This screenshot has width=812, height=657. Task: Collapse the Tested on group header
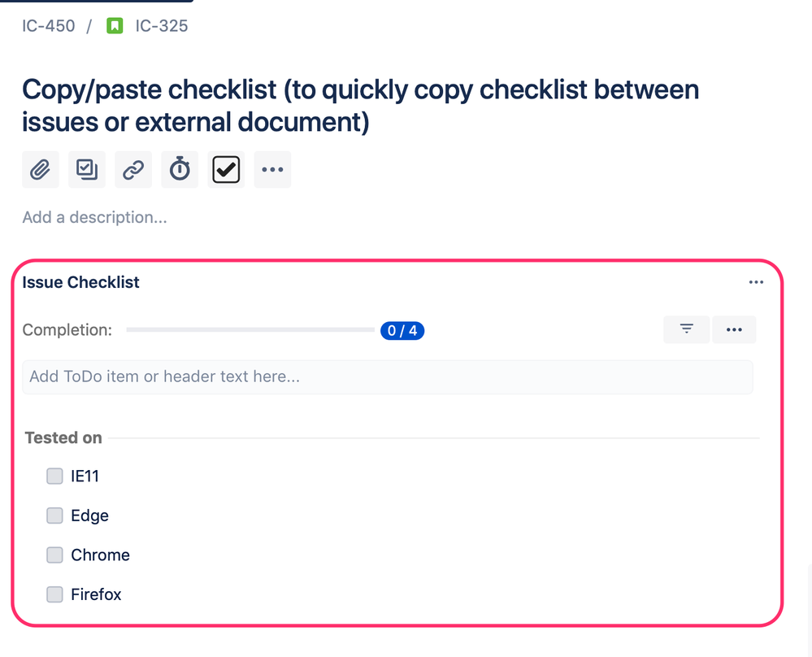click(63, 437)
